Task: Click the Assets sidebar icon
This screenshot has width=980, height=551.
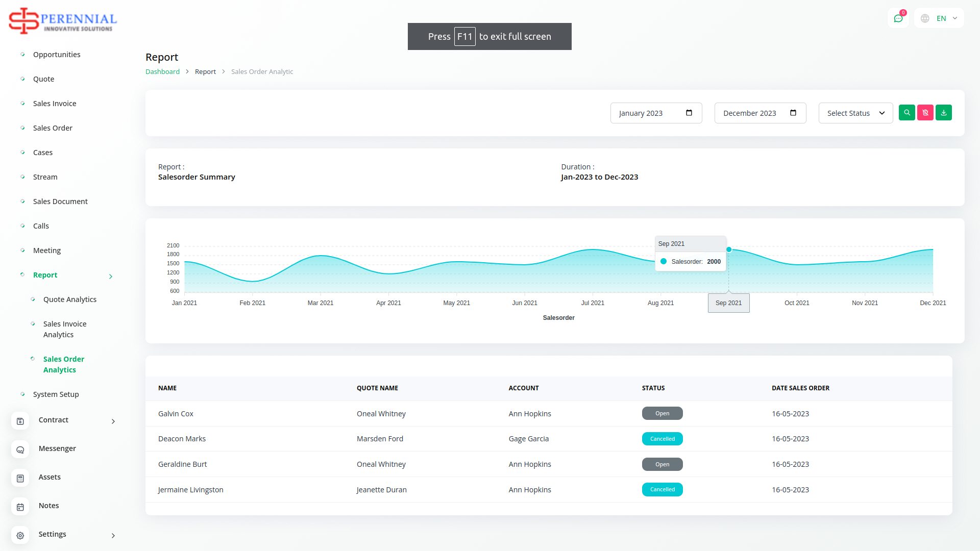Action: (x=20, y=478)
